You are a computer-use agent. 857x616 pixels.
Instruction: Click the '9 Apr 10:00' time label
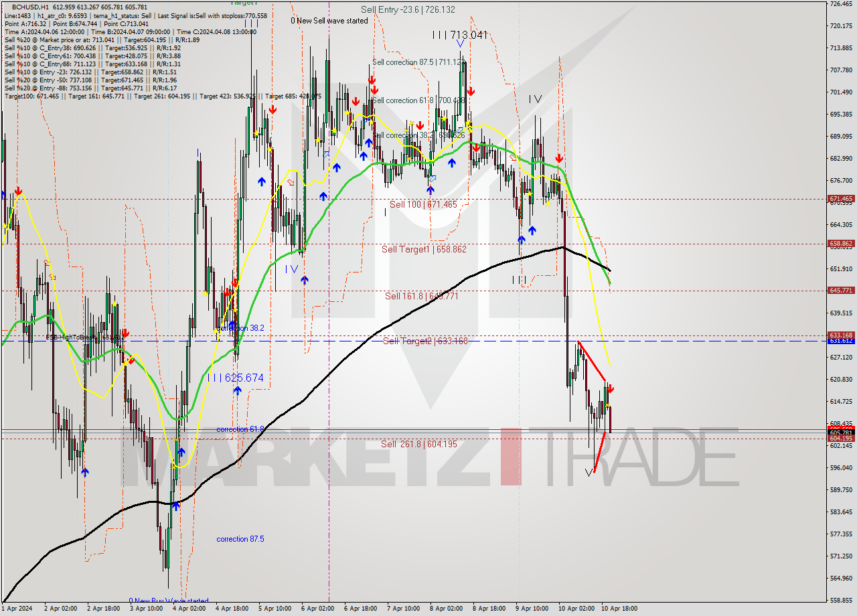click(x=533, y=609)
